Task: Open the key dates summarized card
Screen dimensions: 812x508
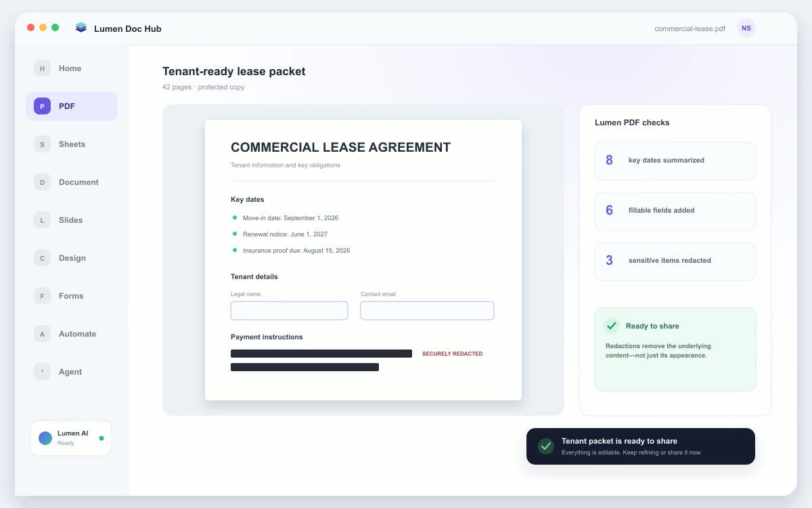Action: pos(675,161)
